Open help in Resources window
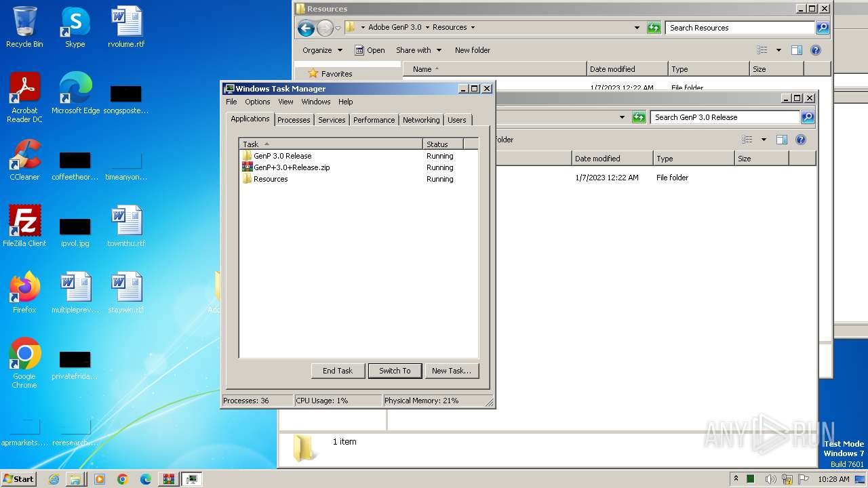Viewport: 868px width, 488px height. (816, 50)
